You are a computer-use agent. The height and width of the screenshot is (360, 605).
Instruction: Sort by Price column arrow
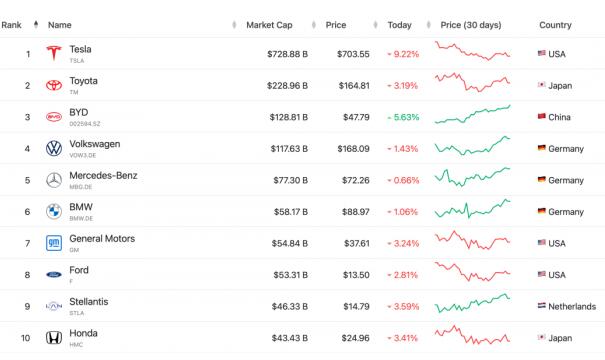(x=314, y=25)
